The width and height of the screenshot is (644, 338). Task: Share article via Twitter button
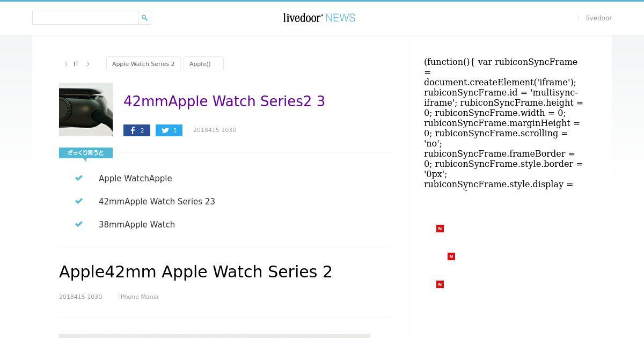pos(169,130)
